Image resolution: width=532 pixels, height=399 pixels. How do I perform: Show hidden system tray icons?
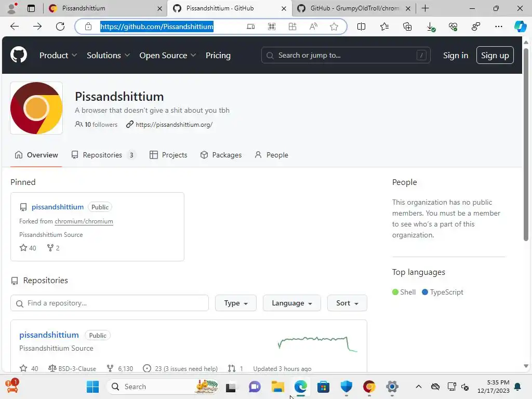pos(419,387)
